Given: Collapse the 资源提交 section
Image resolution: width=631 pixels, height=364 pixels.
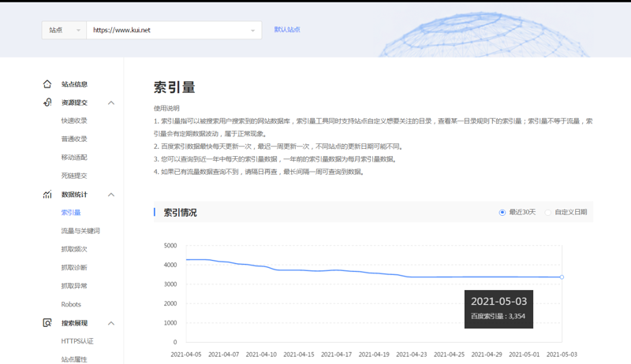Looking at the screenshot, I should pyautogui.click(x=111, y=103).
